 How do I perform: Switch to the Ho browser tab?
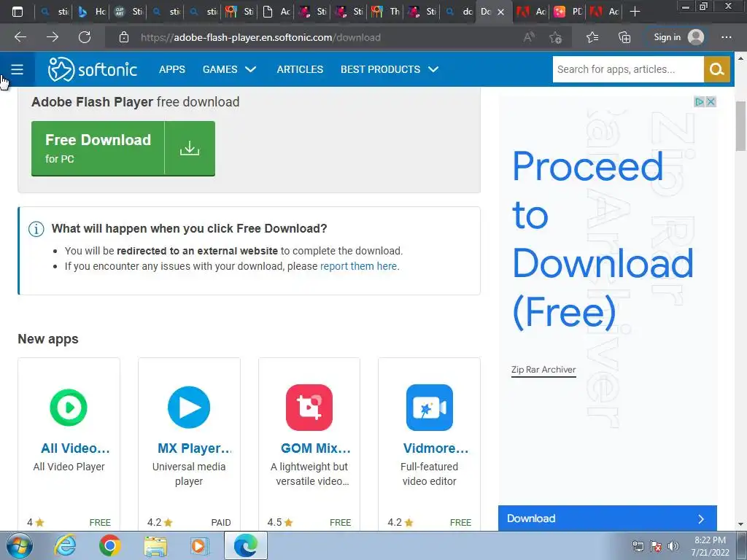(92, 12)
